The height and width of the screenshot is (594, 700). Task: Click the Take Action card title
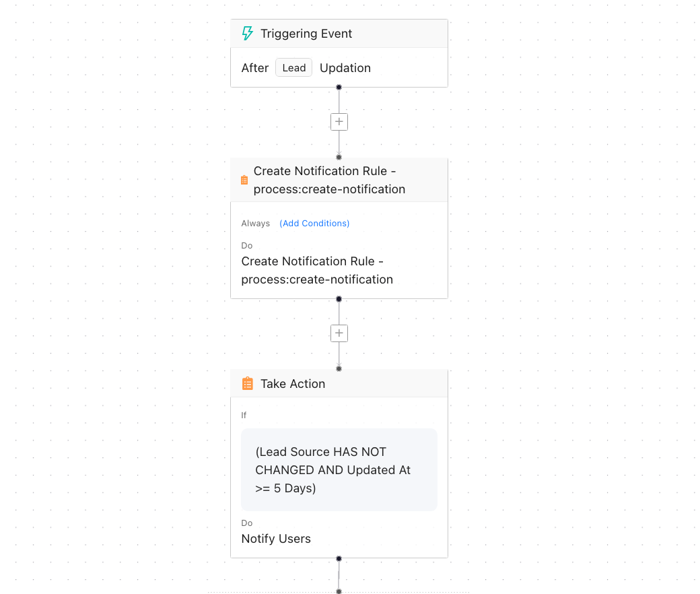click(293, 383)
